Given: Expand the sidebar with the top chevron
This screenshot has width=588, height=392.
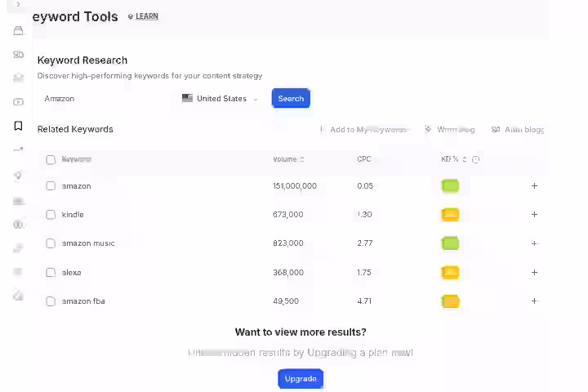Looking at the screenshot, I should [x=18, y=5].
